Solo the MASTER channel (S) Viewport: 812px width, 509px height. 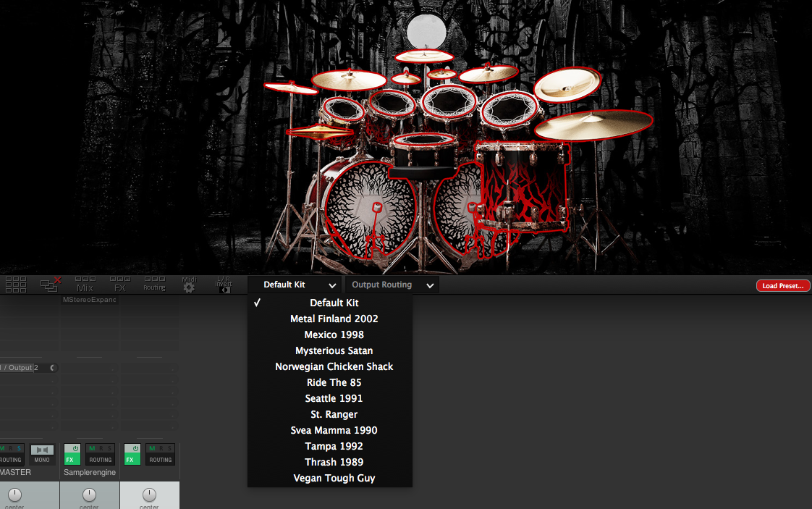[x=19, y=448]
